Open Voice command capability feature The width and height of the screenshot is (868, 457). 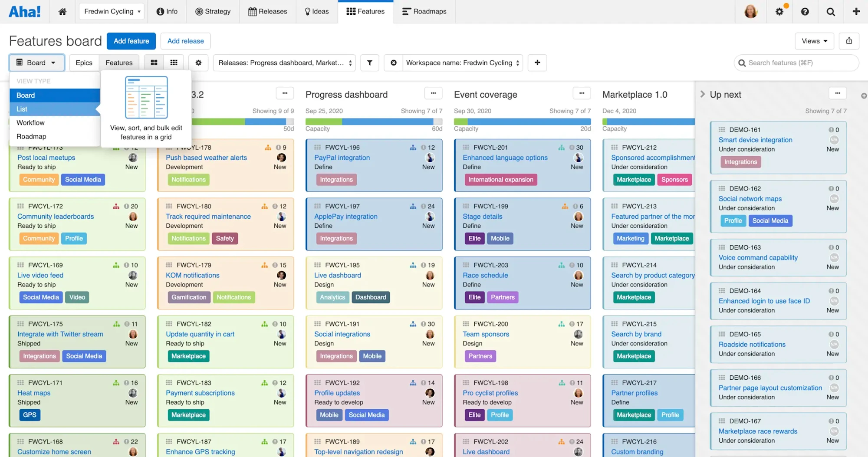758,257
